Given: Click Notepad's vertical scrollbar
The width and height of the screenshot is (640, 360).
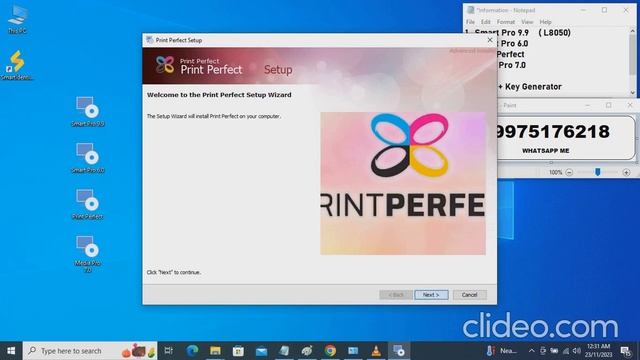Looking at the screenshot, I should click(x=633, y=61).
